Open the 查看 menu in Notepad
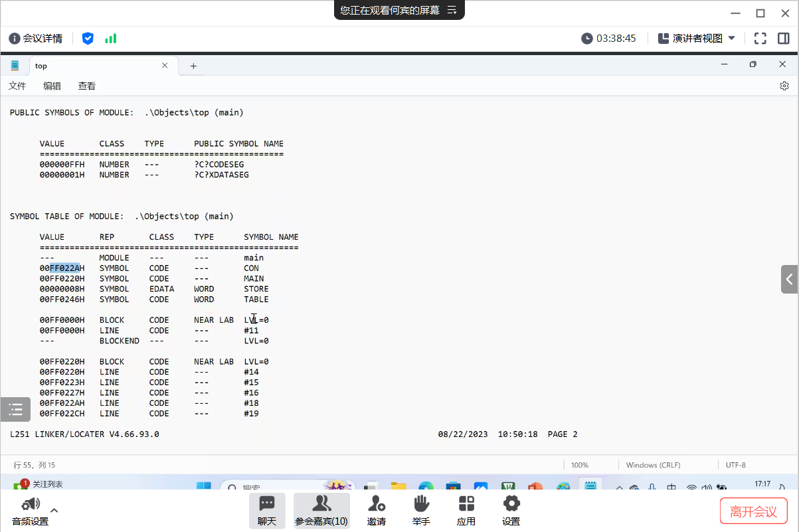The width and height of the screenshot is (799, 532). pyautogui.click(x=87, y=86)
